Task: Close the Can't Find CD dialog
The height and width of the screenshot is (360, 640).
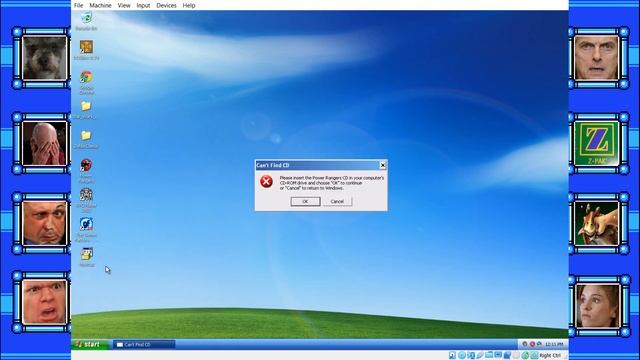Action: click(x=382, y=165)
